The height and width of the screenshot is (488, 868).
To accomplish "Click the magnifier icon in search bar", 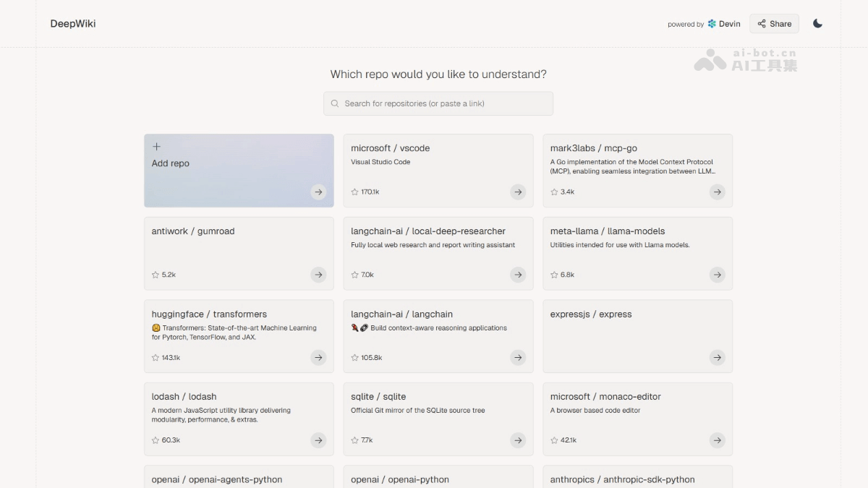I will (335, 103).
